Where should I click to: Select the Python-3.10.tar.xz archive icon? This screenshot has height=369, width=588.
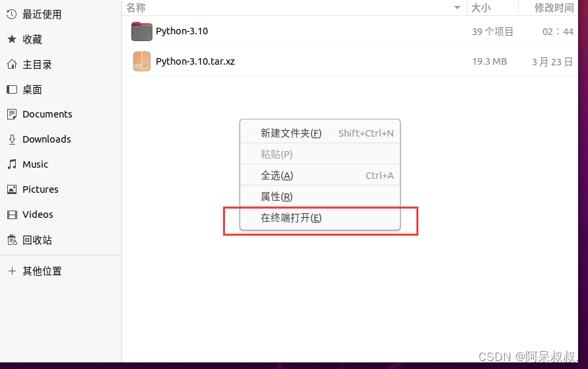click(x=141, y=61)
